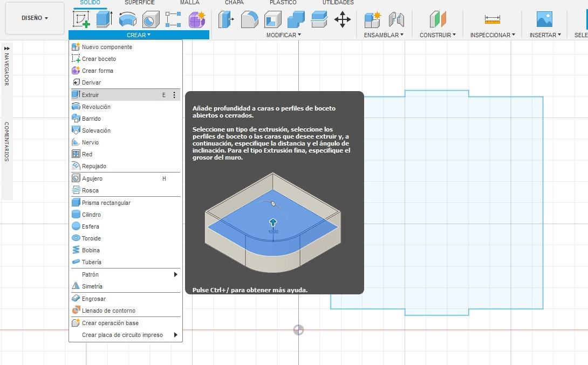The width and height of the screenshot is (588, 365).
Task: Click the construction plane icon
Action: (x=437, y=19)
